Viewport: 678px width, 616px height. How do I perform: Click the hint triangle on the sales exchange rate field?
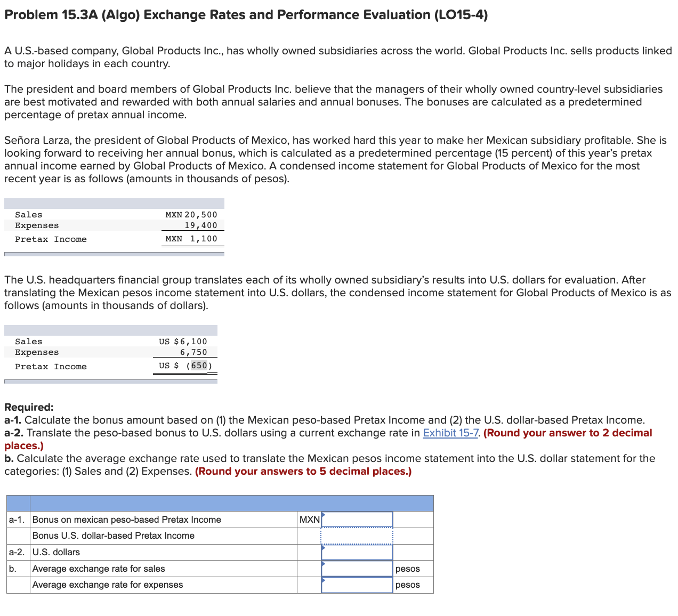tap(323, 564)
